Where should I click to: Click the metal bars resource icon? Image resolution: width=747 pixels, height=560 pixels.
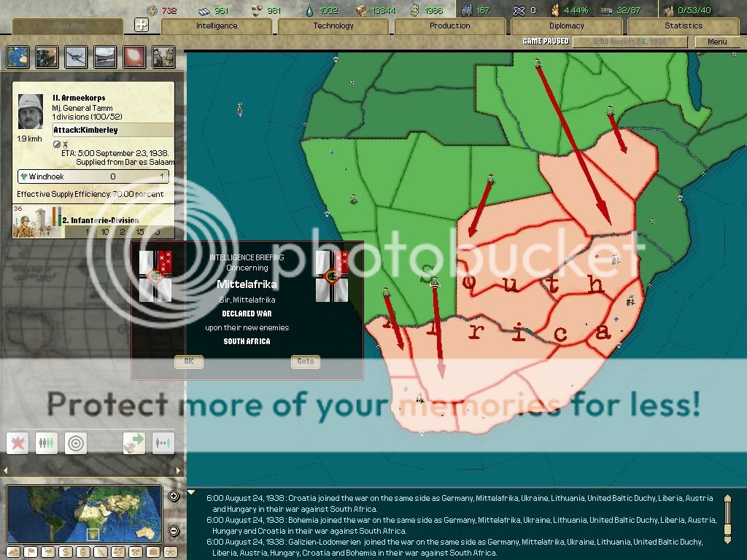click(204, 10)
